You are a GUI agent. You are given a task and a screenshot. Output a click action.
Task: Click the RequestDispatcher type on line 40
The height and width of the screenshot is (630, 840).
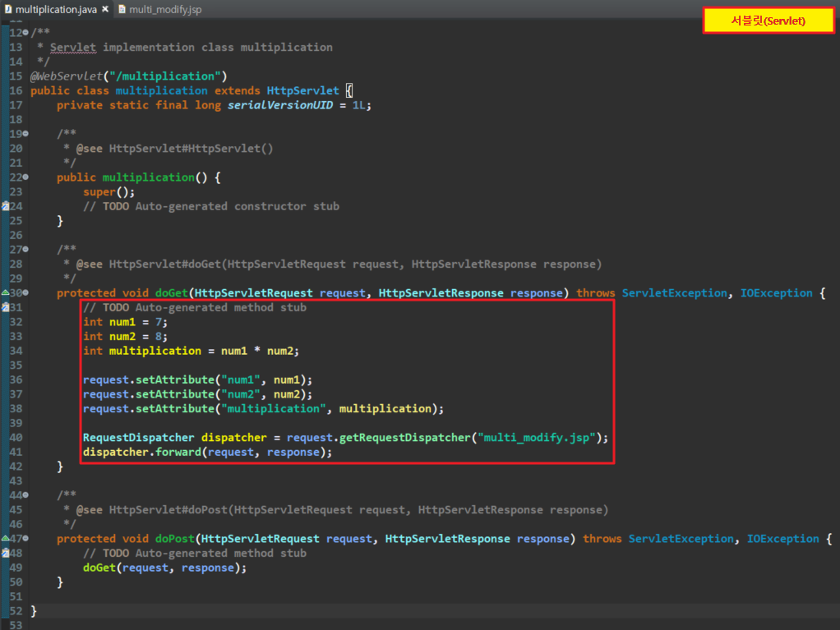[x=139, y=437]
